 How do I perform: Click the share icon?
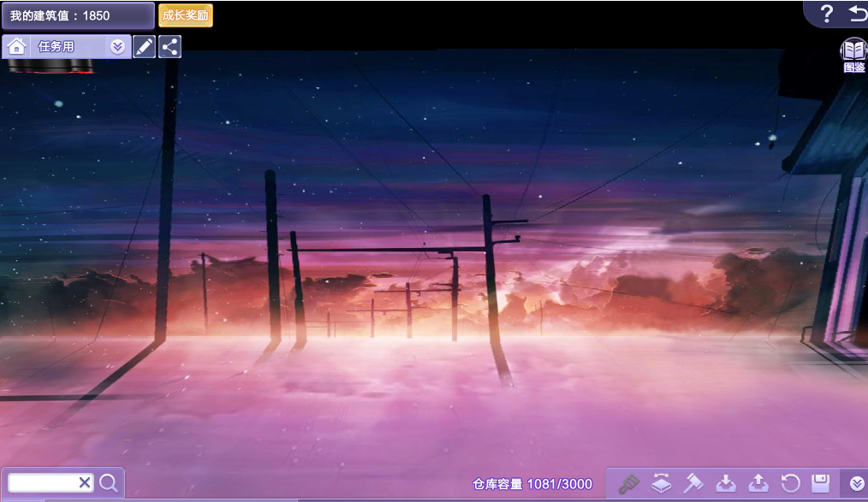(x=170, y=47)
